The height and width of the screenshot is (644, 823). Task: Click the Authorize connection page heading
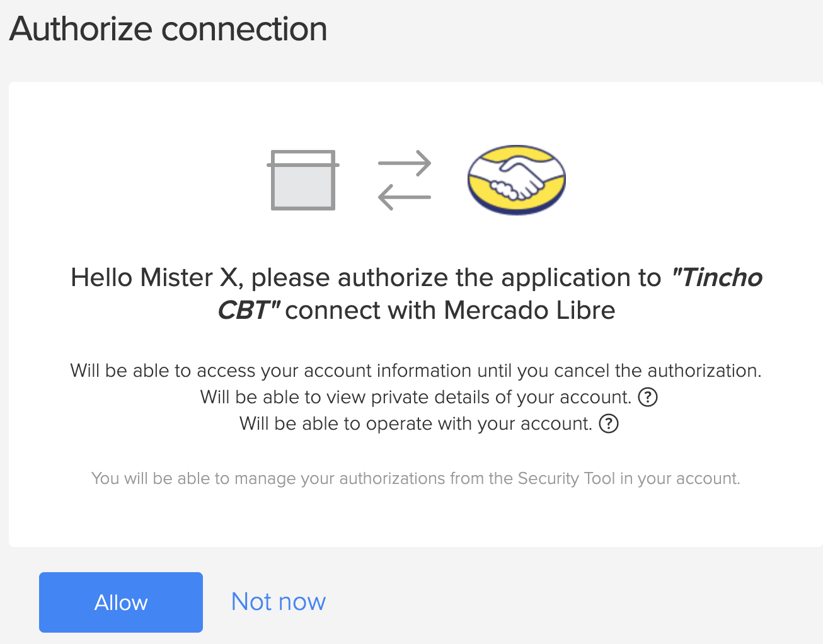[x=168, y=29]
